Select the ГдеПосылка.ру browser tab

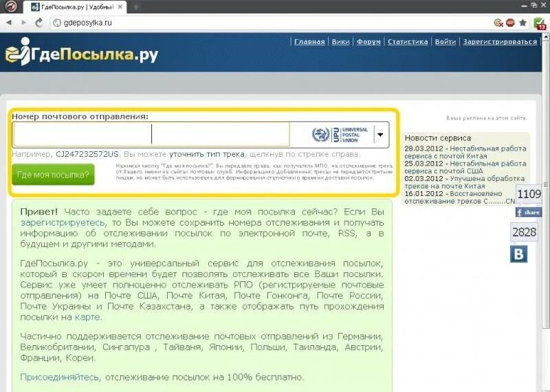coord(74,7)
